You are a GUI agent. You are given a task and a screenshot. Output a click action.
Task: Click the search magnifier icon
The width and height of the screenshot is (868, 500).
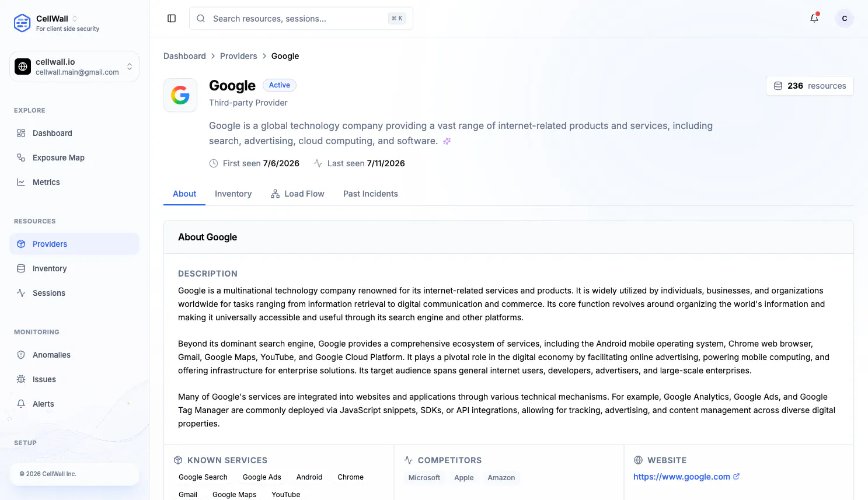[201, 19]
